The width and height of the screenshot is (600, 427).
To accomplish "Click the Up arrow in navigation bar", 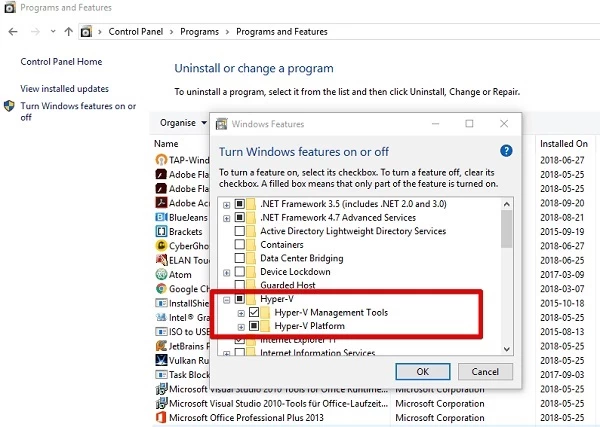I will click(x=68, y=31).
